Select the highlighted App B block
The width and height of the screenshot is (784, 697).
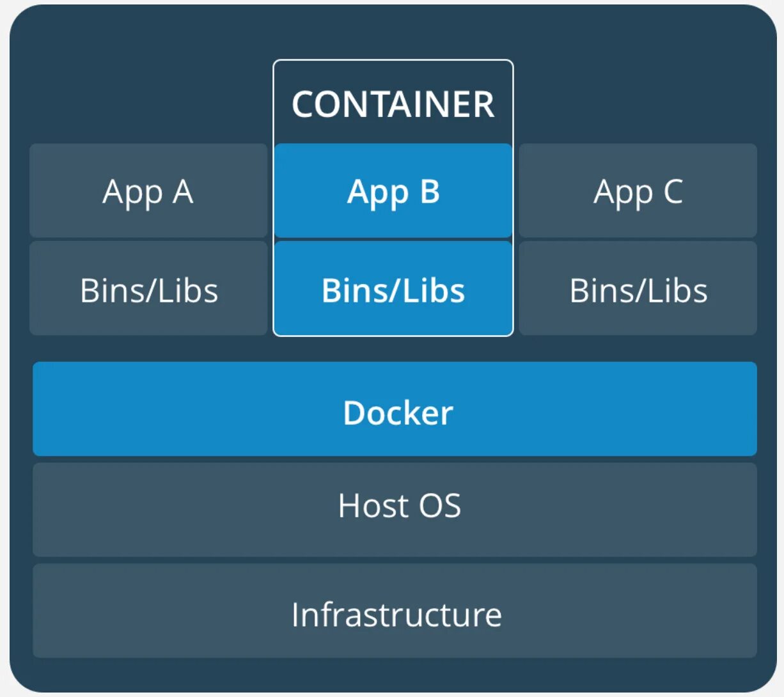393,191
